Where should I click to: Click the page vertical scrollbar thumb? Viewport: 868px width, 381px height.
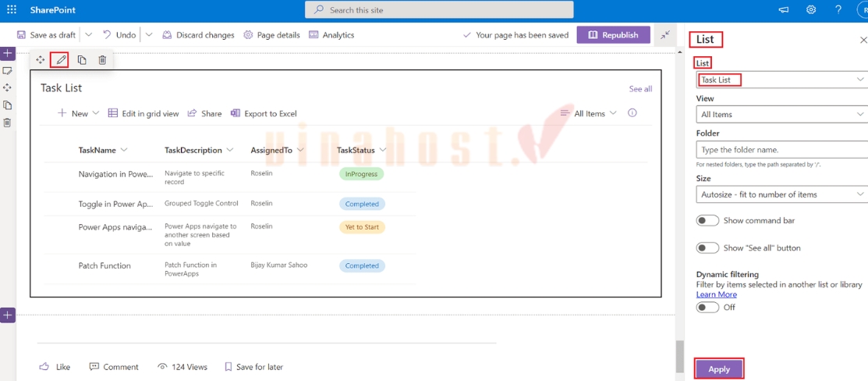[679, 356]
